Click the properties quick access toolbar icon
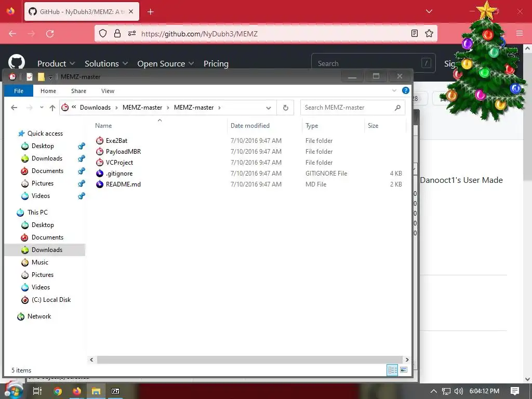 (30, 77)
